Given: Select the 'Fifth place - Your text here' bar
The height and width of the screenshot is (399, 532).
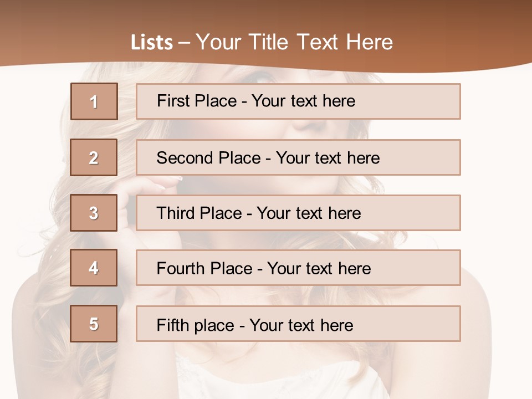Looking at the screenshot, I should [298, 324].
